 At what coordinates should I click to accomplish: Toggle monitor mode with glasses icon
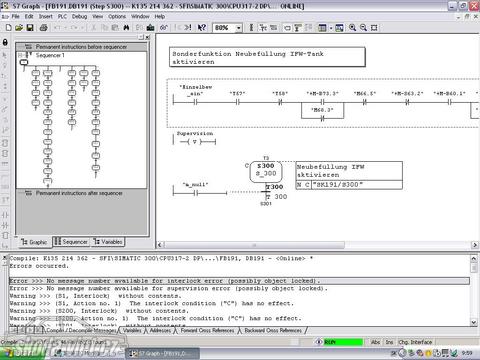click(x=163, y=28)
